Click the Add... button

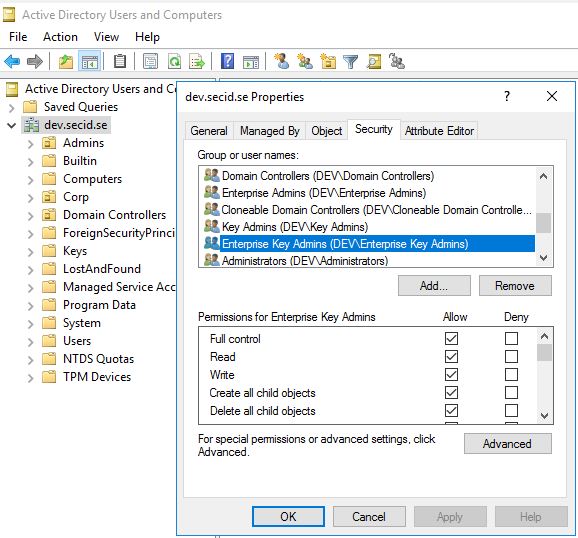pos(434,286)
